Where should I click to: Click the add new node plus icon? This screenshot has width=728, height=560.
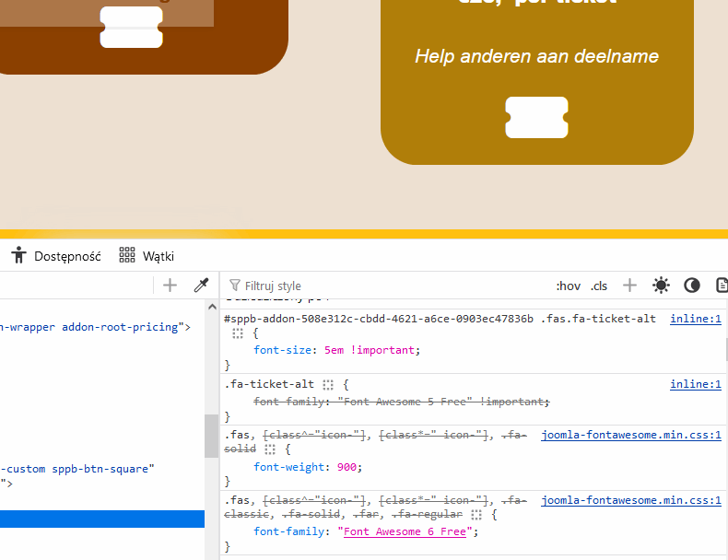(x=170, y=286)
